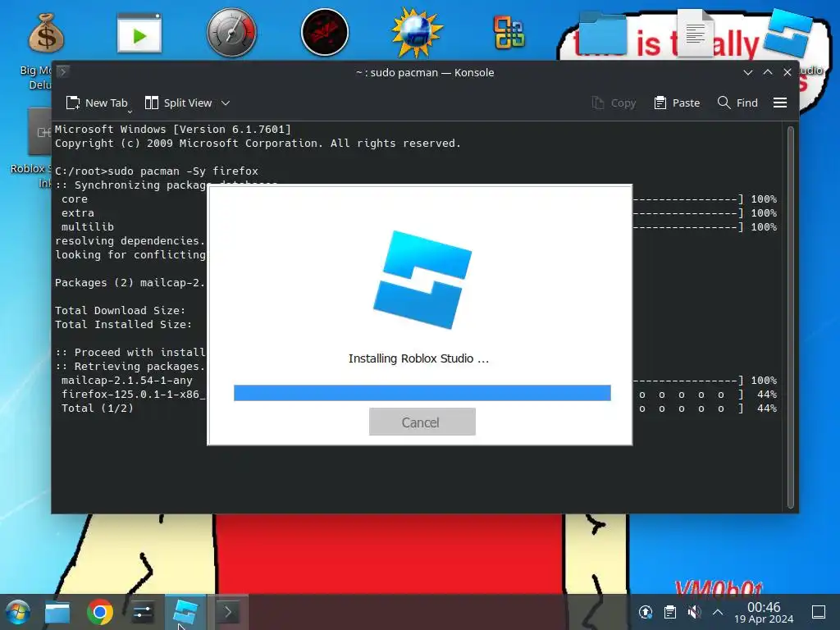840x630 pixels.
Task: Open the Roblox Studio desktop shortcut icon
Action: (x=787, y=31)
